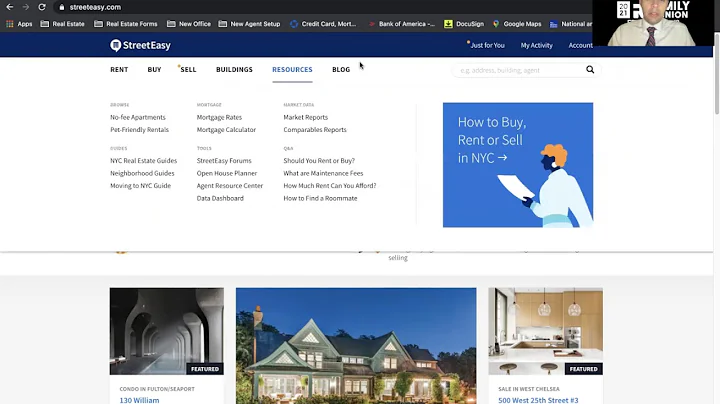Open the DocuSign bookmark
The image size is (720, 404).
click(x=464, y=24)
